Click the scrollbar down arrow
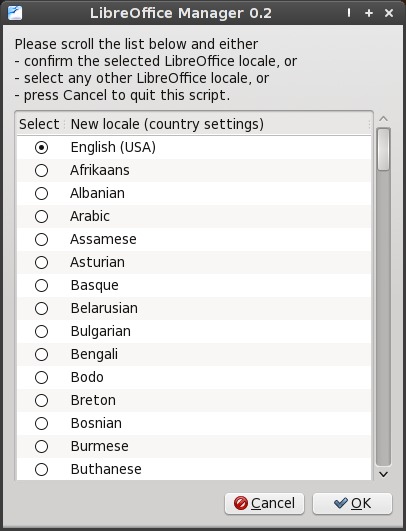 pos(383,474)
